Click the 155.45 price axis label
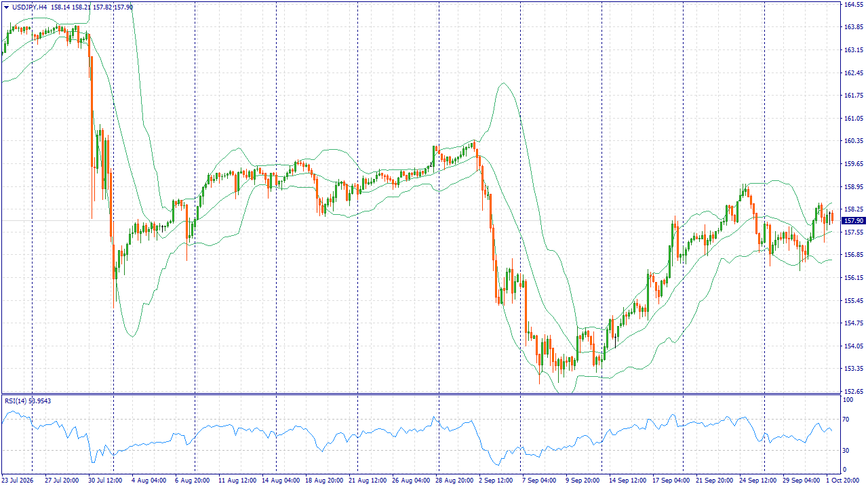 pyautogui.click(x=853, y=301)
